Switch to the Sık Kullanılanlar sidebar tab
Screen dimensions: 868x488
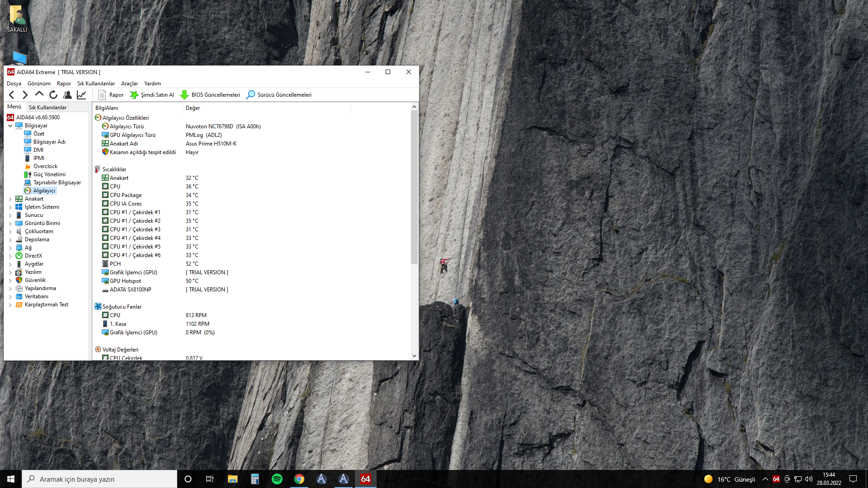pos(47,107)
